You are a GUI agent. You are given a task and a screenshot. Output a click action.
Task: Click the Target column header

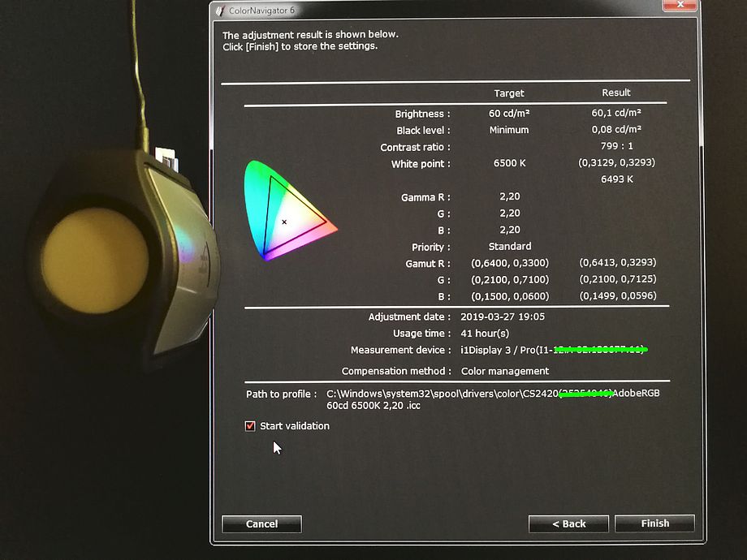pyautogui.click(x=509, y=93)
